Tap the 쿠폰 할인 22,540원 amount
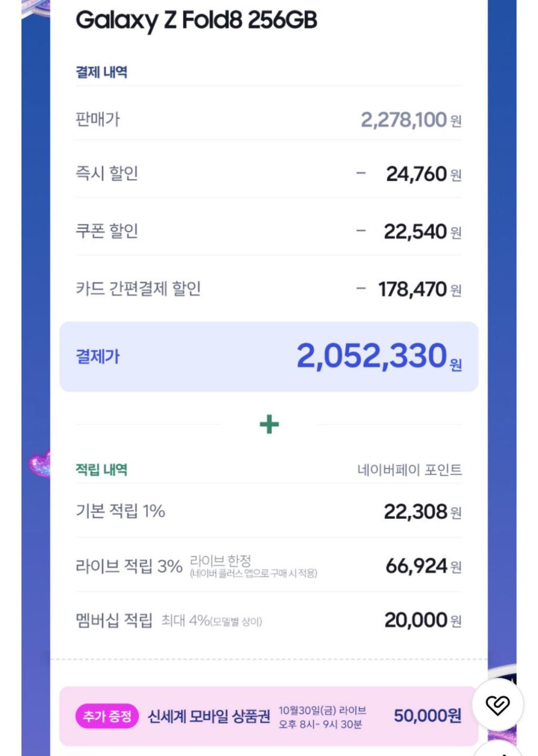The width and height of the screenshot is (538, 756). pos(422,231)
